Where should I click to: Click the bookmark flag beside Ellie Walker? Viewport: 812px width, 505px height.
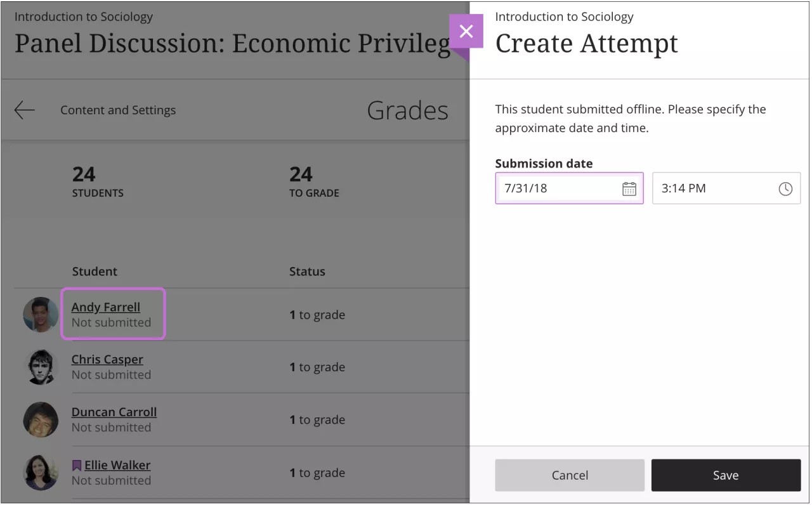[x=77, y=464]
